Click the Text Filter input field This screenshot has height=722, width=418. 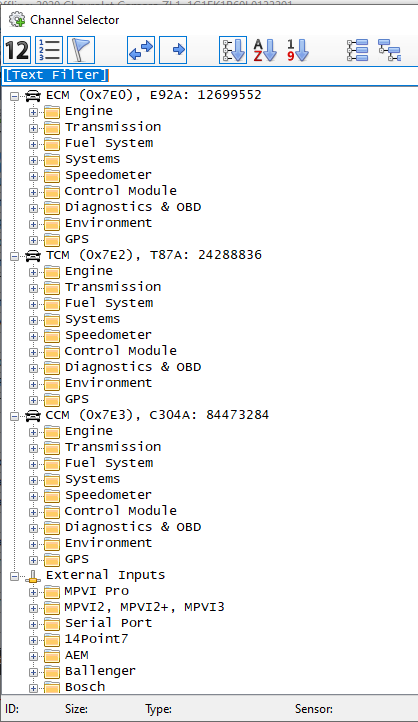(x=210, y=76)
